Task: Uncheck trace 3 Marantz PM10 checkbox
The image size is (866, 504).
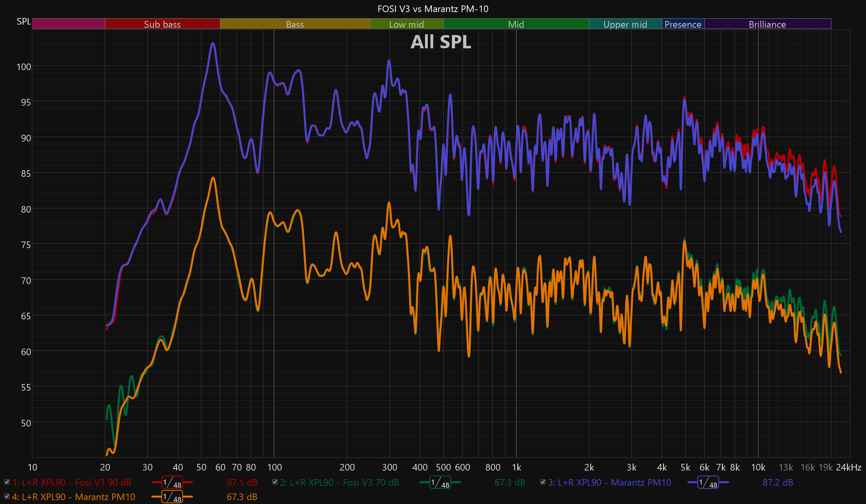Action: pos(543,482)
